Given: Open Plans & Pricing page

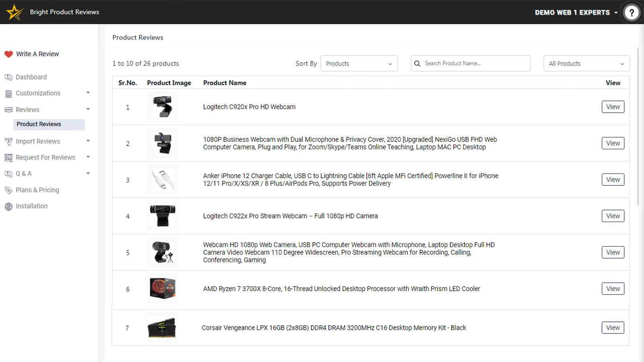Looking at the screenshot, I should point(37,190).
